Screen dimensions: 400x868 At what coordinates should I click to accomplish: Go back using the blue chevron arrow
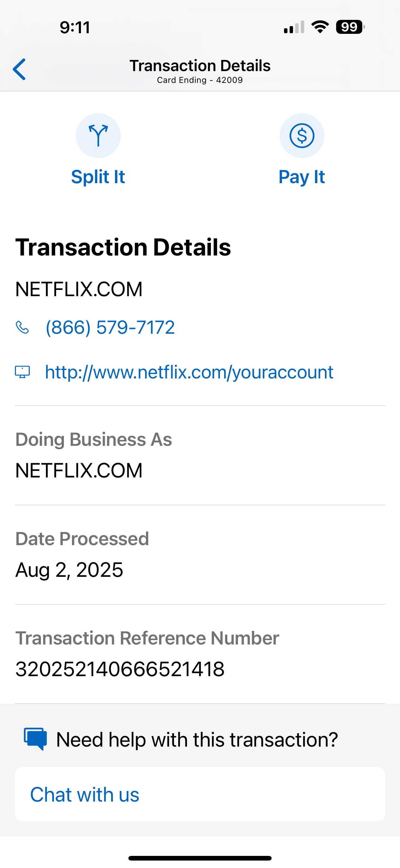point(19,70)
